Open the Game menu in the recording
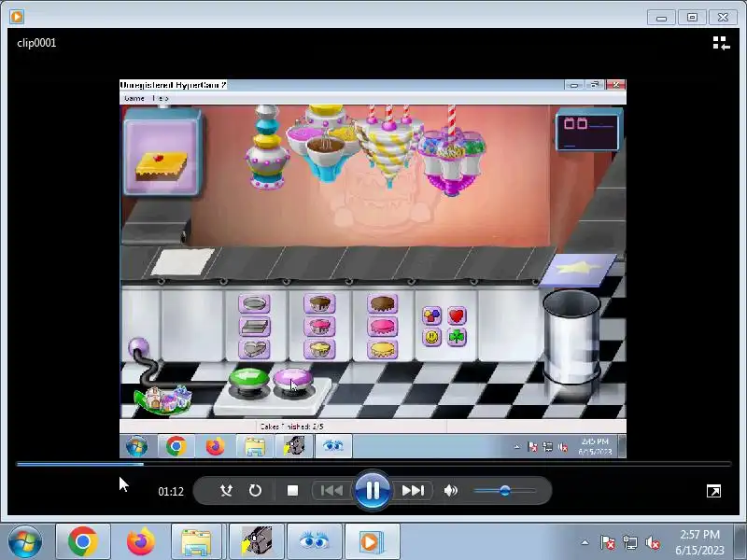The height and width of the screenshot is (560, 747). [x=134, y=98]
